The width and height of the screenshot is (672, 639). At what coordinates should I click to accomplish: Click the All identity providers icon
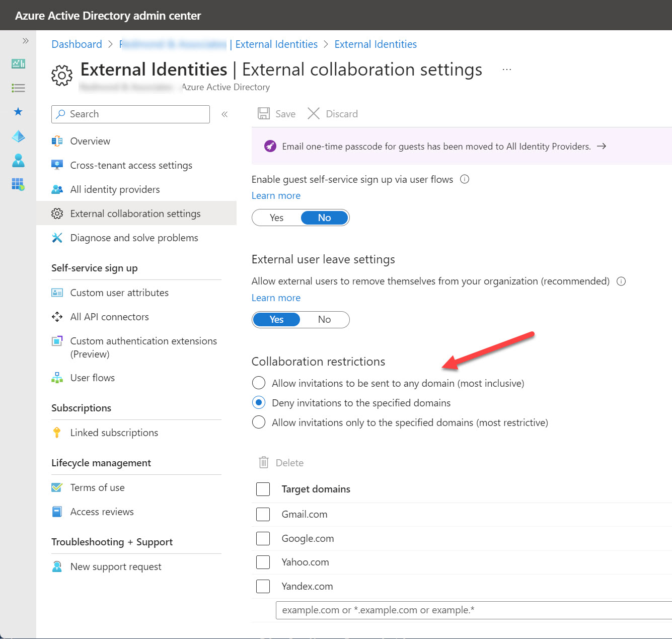point(57,190)
